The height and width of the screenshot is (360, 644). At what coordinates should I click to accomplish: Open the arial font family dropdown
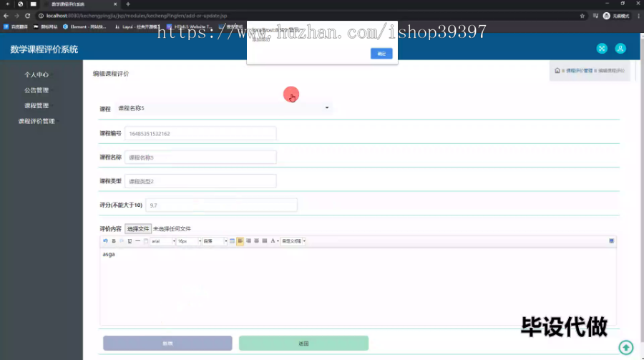[x=163, y=241]
